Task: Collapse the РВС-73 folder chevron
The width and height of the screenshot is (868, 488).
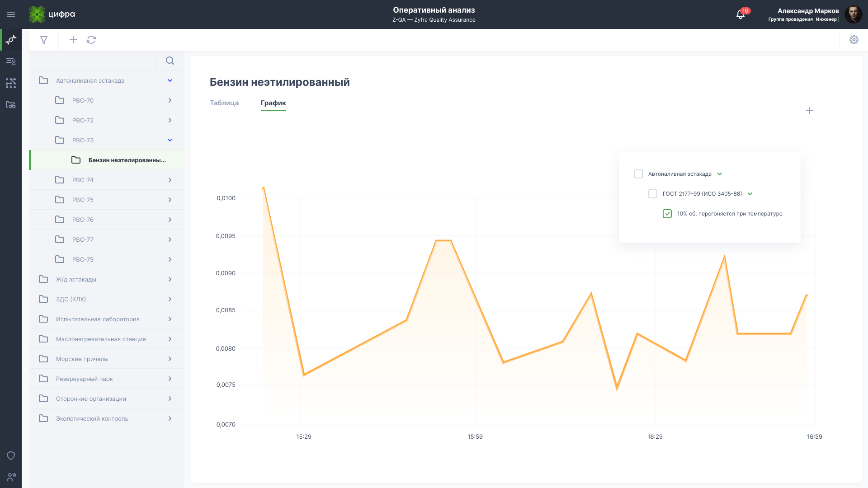Action: 170,140
